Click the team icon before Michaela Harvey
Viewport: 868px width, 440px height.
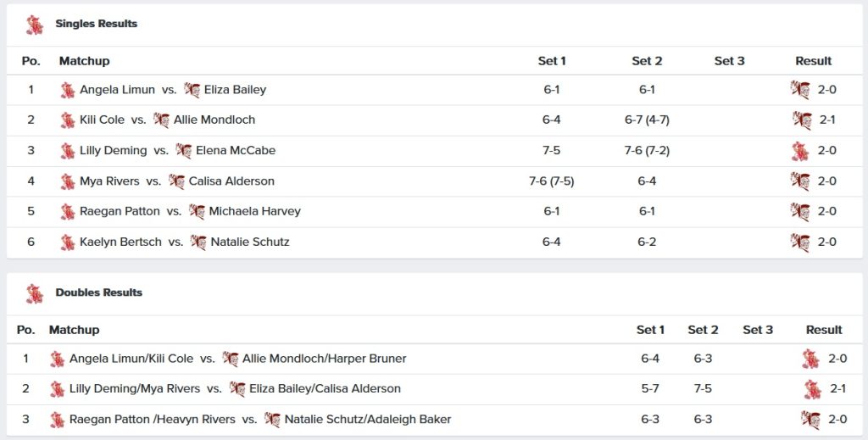coord(197,212)
